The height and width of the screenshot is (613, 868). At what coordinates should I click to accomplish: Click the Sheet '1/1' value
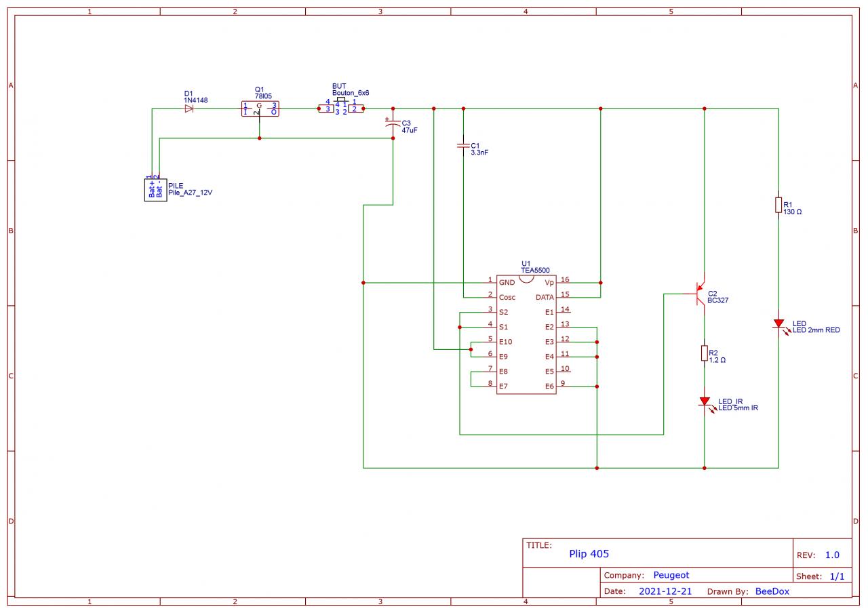click(837, 576)
